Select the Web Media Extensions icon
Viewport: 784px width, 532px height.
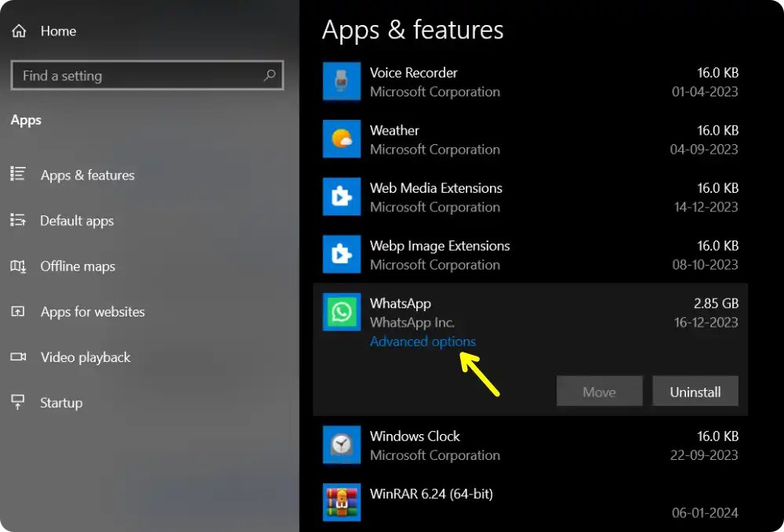click(341, 197)
